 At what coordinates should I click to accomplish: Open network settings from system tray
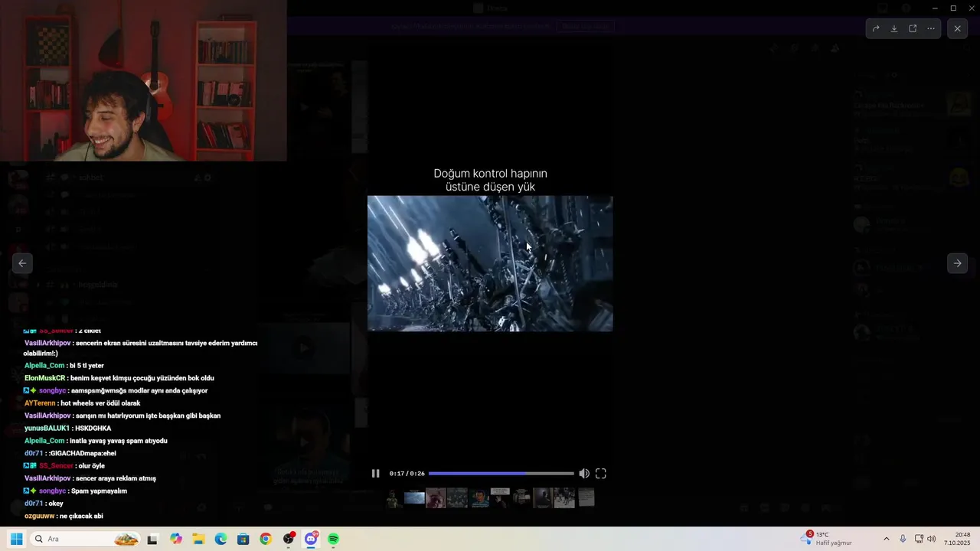pyautogui.click(x=919, y=539)
